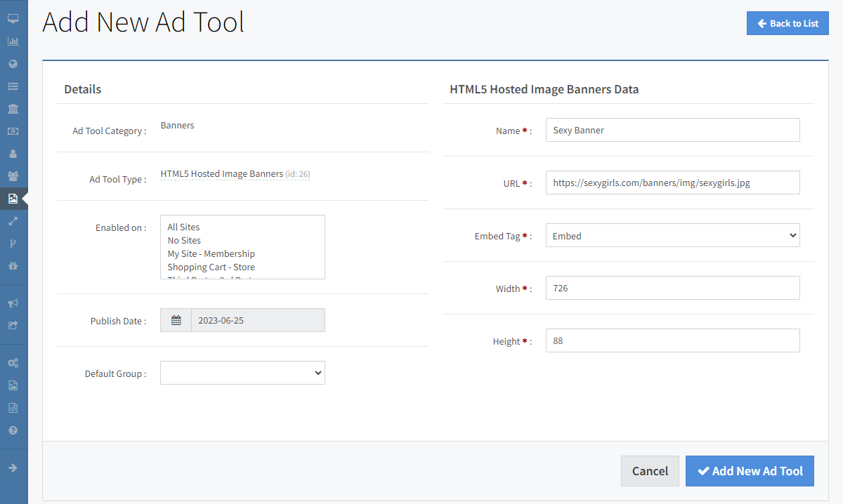Open the group of users icon

click(x=13, y=176)
